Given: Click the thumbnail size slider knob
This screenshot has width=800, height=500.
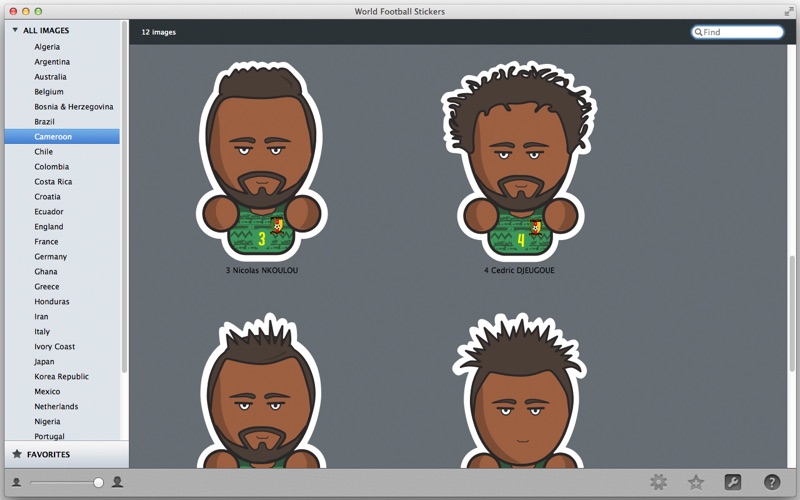Looking at the screenshot, I should 98,482.
